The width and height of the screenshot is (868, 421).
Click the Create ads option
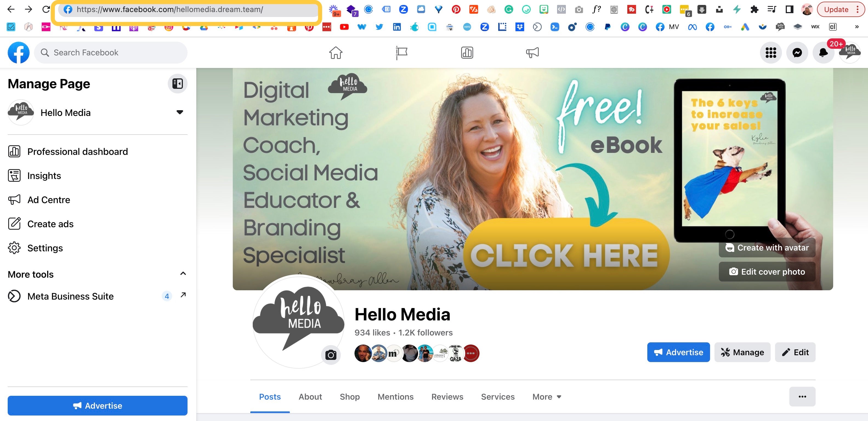click(51, 223)
